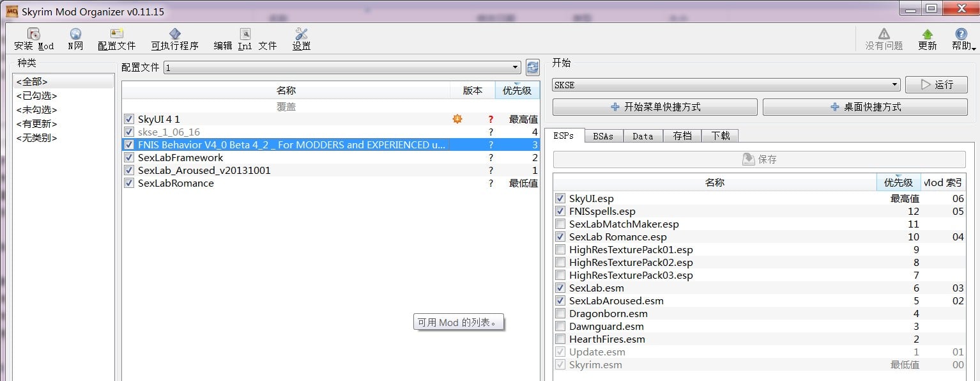Select the <有更新> category filter

[x=63, y=123]
